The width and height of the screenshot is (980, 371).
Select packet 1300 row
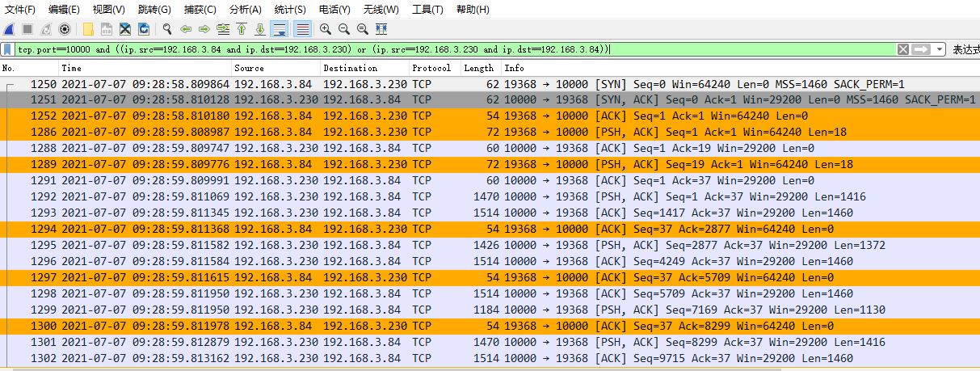point(490,327)
